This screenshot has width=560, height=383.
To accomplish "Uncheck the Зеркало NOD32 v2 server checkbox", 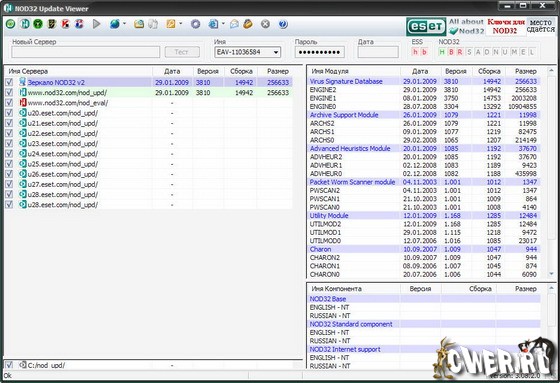I will click(x=9, y=82).
